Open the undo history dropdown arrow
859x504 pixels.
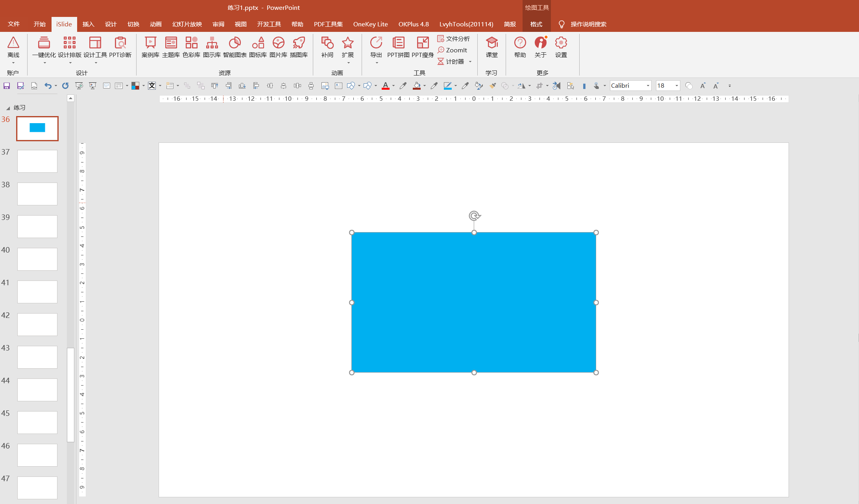56,86
